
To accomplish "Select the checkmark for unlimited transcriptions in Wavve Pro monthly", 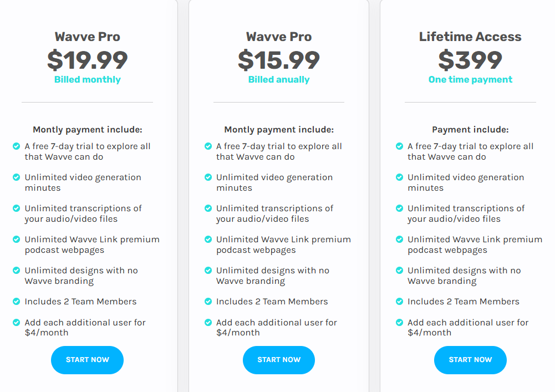I will point(16,208).
